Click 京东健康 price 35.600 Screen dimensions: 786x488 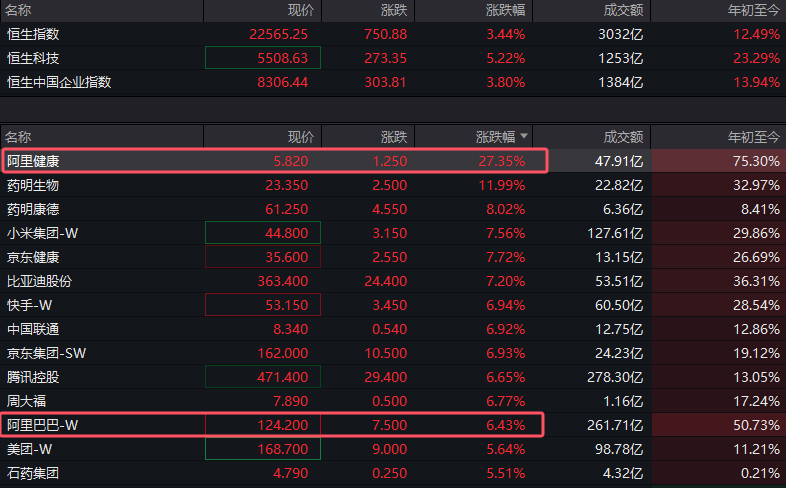(287, 257)
